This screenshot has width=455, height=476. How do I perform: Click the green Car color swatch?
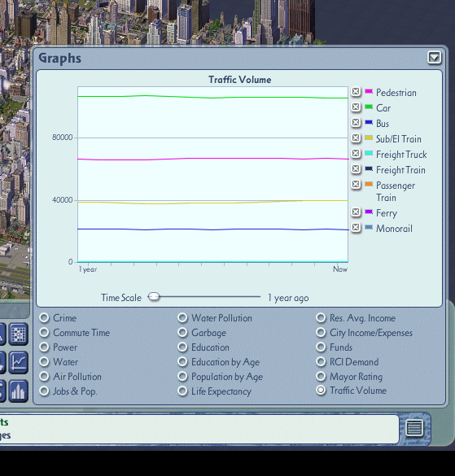tap(369, 107)
